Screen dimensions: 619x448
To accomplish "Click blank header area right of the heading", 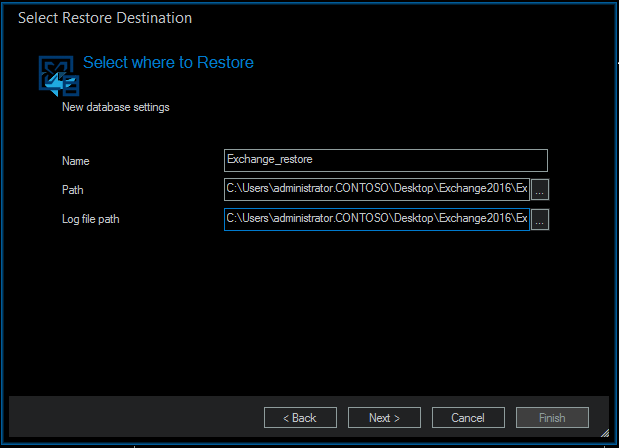I will pyautogui.click(x=430, y=62).
